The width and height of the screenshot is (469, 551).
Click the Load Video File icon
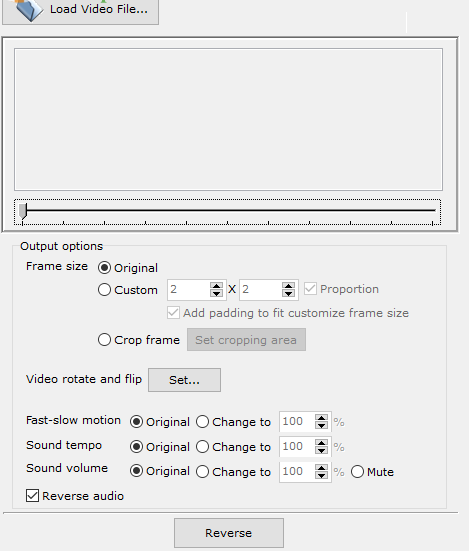[x=27, y=9]
